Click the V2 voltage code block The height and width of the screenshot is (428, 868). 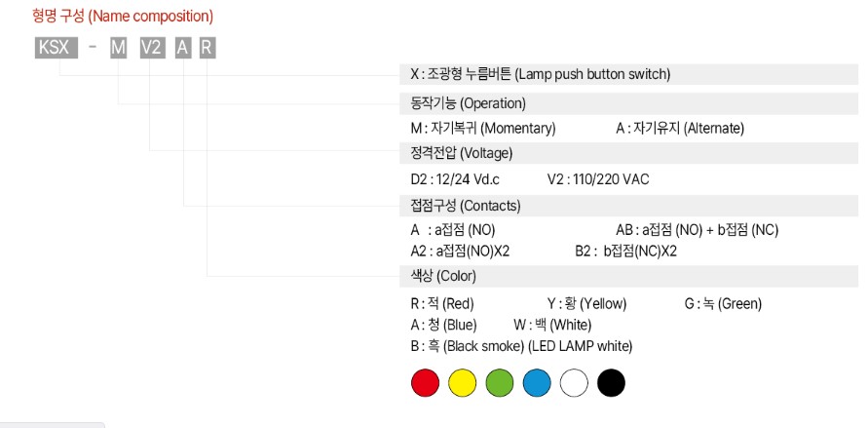pos(151,48)
